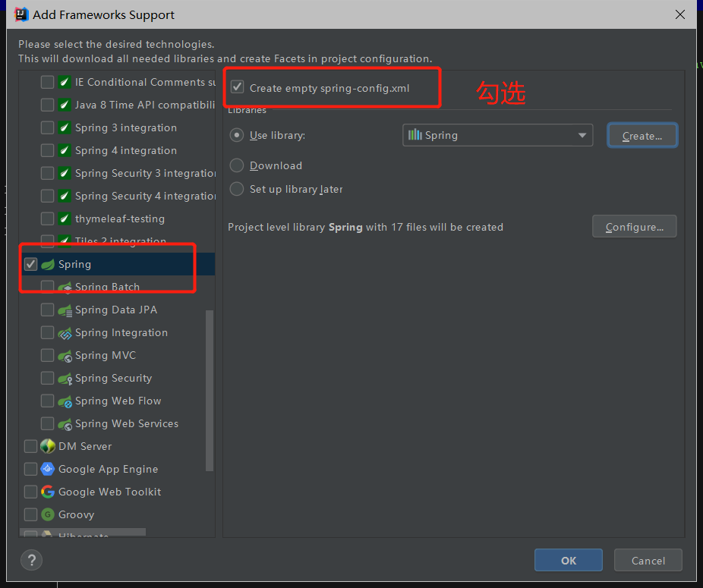This screenshot has height=588, width=703.
Task: Check the Spring 4 integration checkbox
Action: (x=47, y=150)
